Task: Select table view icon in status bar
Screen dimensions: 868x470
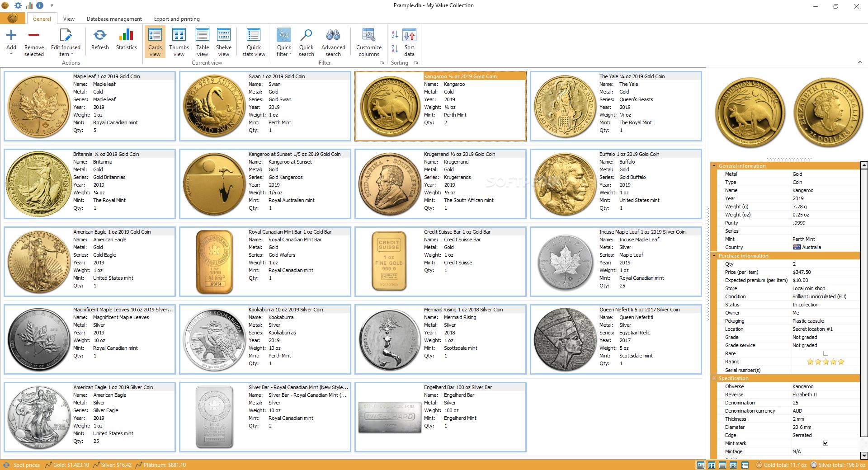Action: point(722,465)
